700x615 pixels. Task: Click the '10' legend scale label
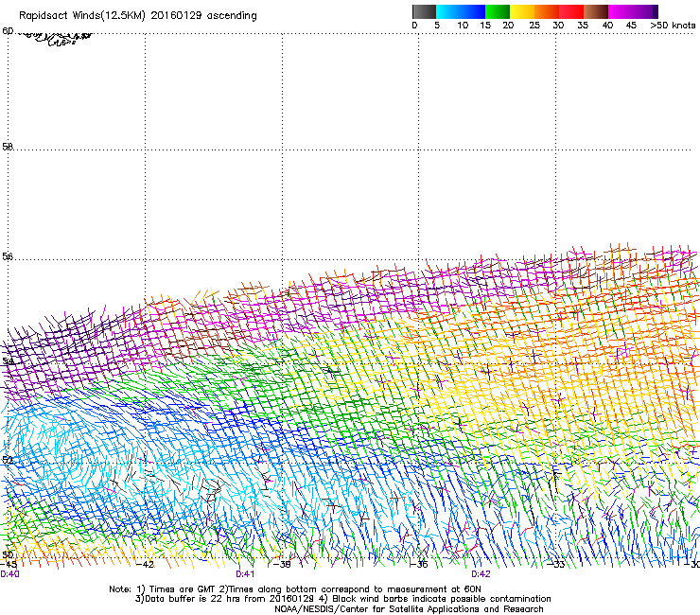click(463, 26)
